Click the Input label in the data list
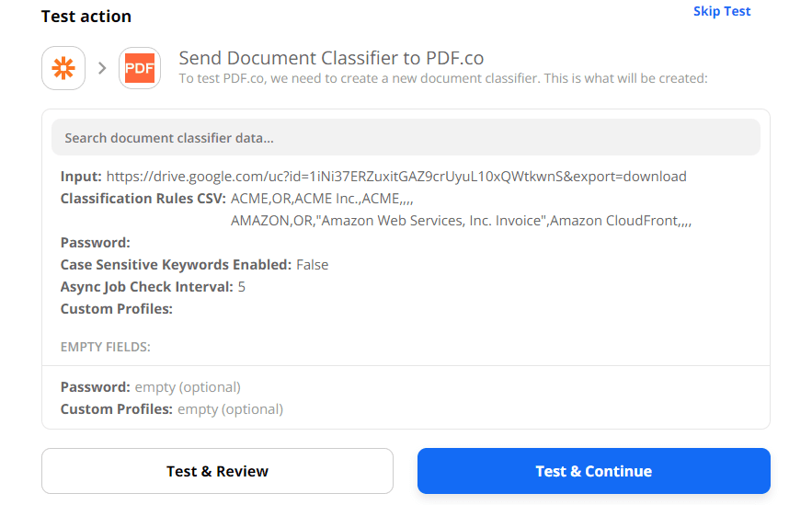Image resolution: width=812 pixels, height=505 pixels. coord(81,177)
